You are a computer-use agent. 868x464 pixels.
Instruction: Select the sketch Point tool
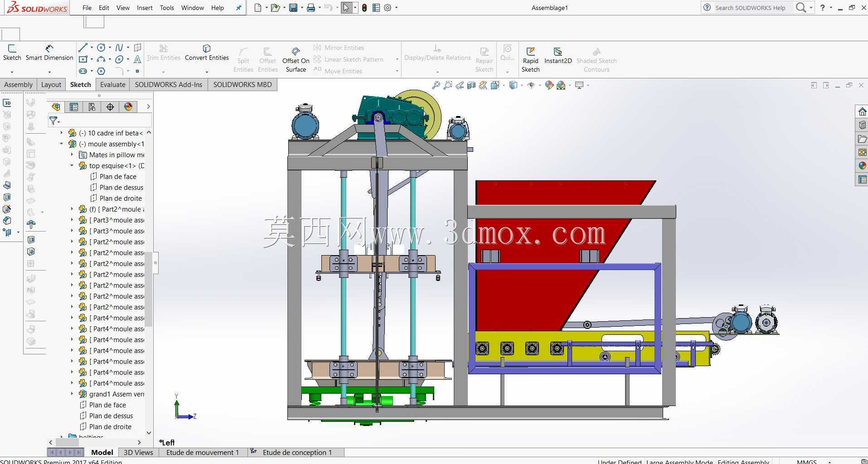tap(137, 71)
